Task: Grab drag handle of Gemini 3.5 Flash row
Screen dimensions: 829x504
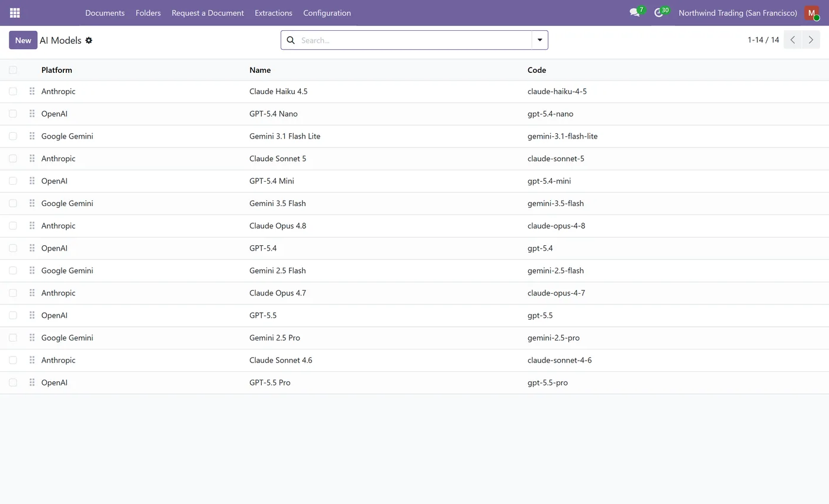Action: point(32,203)
